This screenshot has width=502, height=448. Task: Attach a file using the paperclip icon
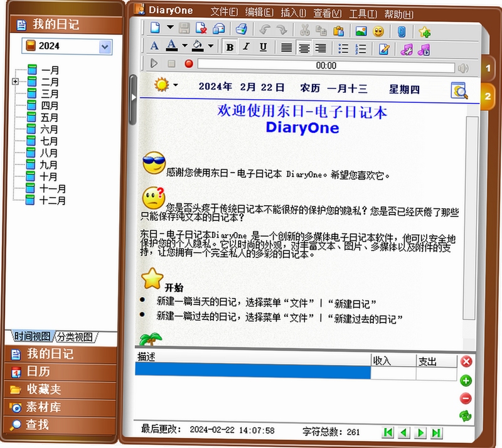402,32
